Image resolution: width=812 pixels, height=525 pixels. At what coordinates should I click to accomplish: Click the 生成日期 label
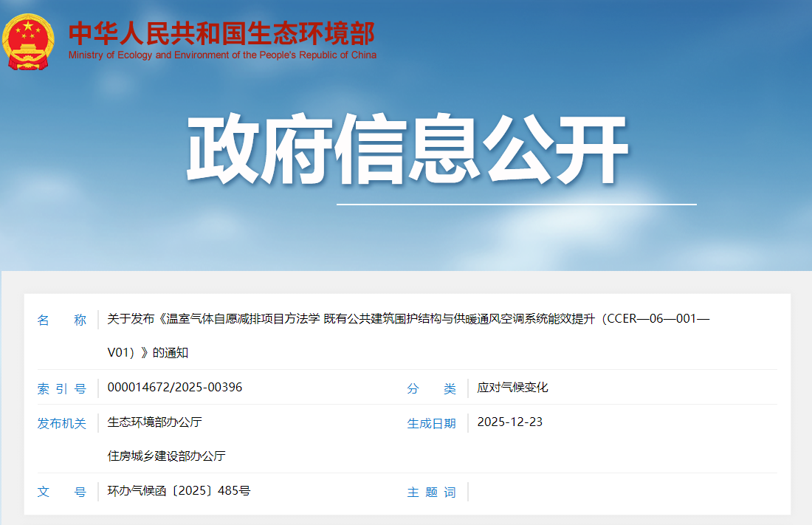pyautogui.click(x=432, y=423)
